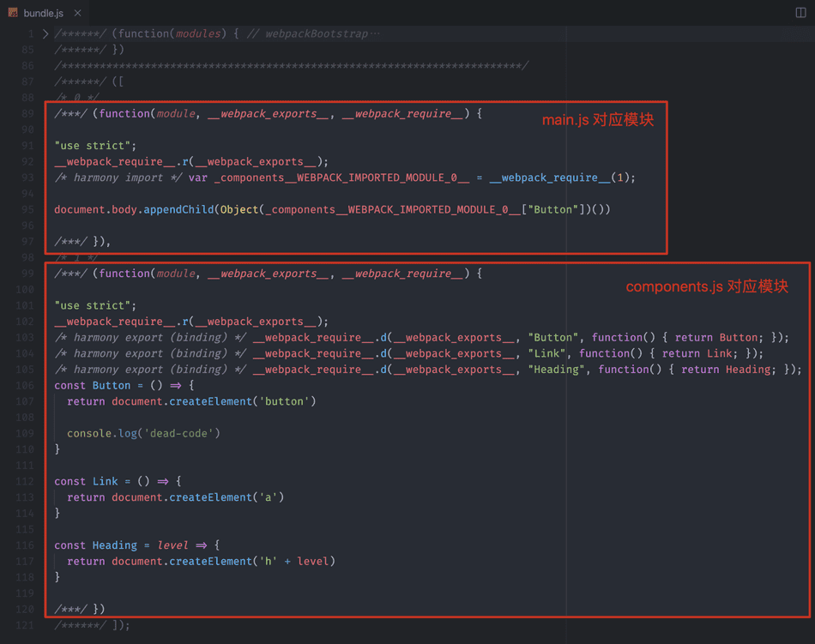This screenshot has width=815, height=644.
Task: Select the bundle.js tab
Action: coord(43,13)
